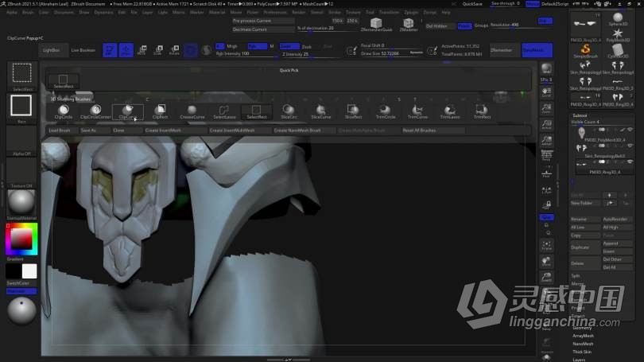Activate the Move transform mode icon
Viewport: 644px width, 362px height.
pos(142,50)
